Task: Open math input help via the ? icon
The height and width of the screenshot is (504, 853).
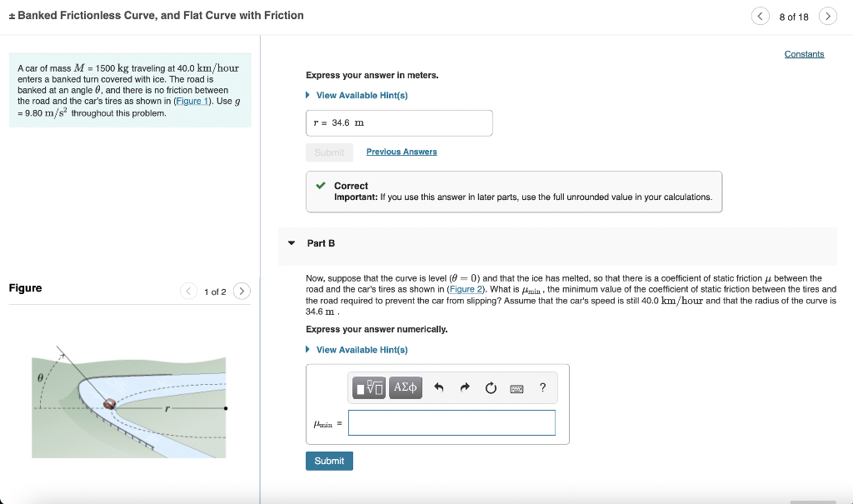Action: [x=542, y=387]
